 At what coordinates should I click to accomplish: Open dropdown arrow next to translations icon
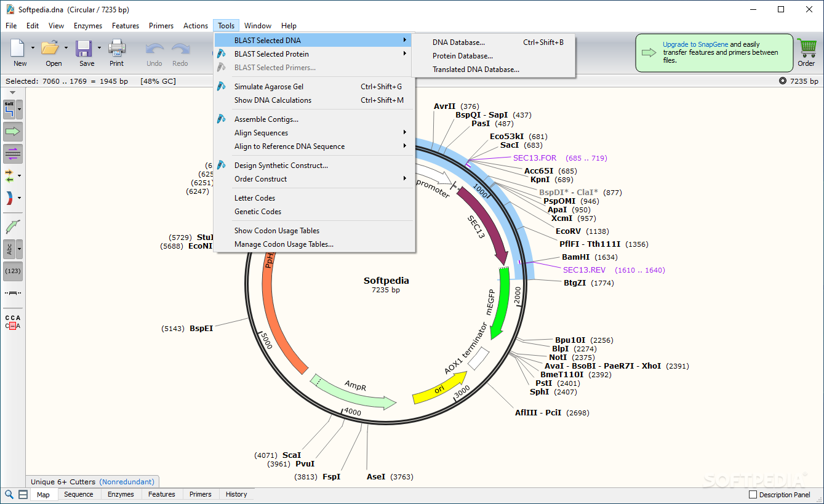pyautogui.click(x=20, y=176)
